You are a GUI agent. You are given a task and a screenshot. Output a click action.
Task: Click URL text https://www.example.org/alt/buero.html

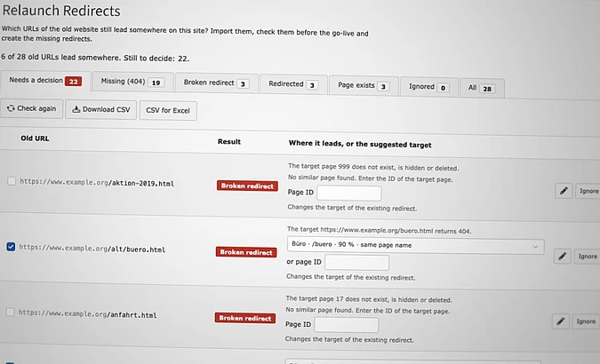92,249
